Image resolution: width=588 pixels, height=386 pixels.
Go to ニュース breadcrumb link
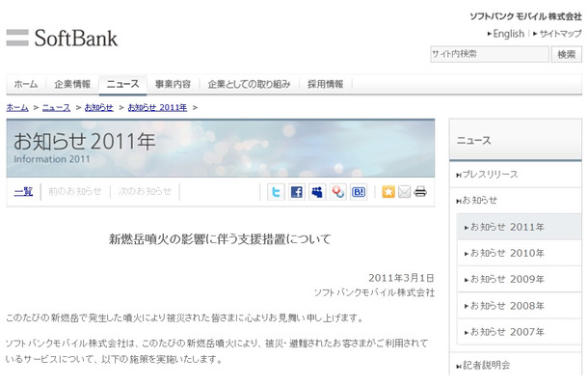point(56,108)
